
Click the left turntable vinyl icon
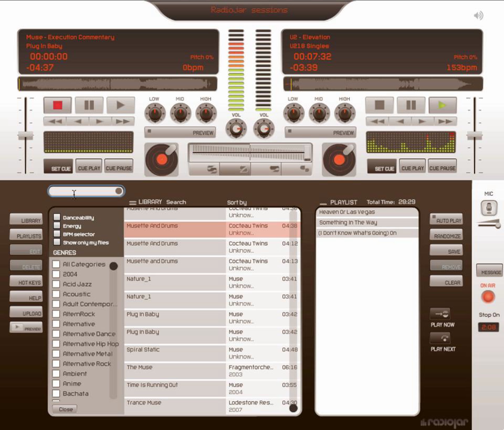(161, 160)
